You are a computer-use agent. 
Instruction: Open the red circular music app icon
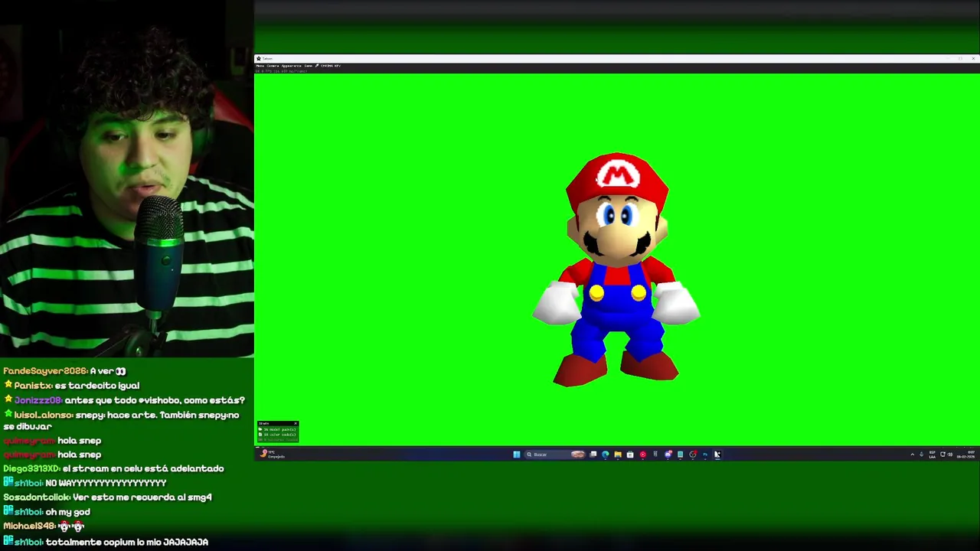tap(642, 455)
